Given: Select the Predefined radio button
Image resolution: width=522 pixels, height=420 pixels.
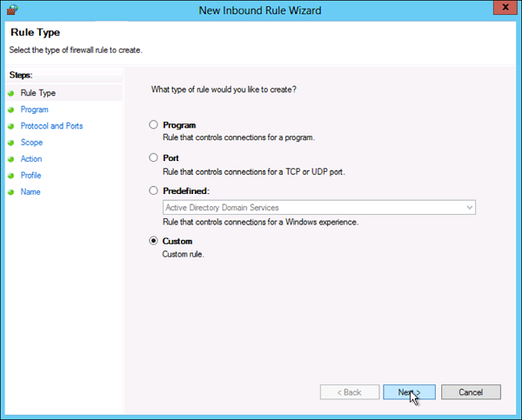Looking at the screenshot, I should [154, 190].
